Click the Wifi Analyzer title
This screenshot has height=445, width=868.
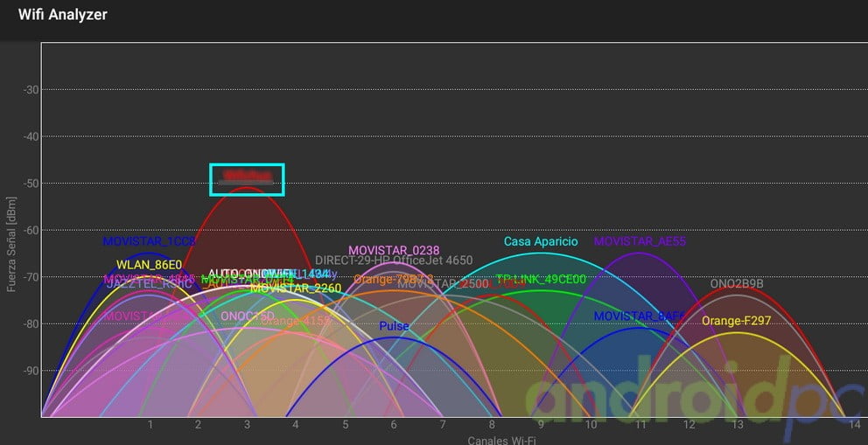pyautogui.click(x=63, y=14)
